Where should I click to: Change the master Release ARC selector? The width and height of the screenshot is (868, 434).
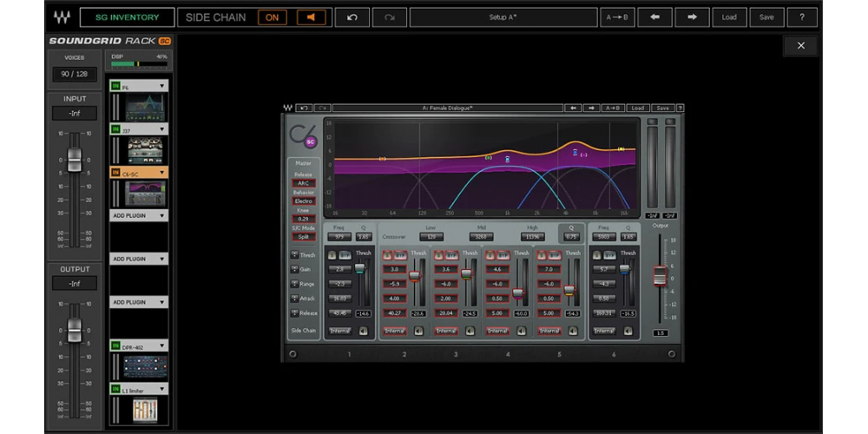pos(304,183)
